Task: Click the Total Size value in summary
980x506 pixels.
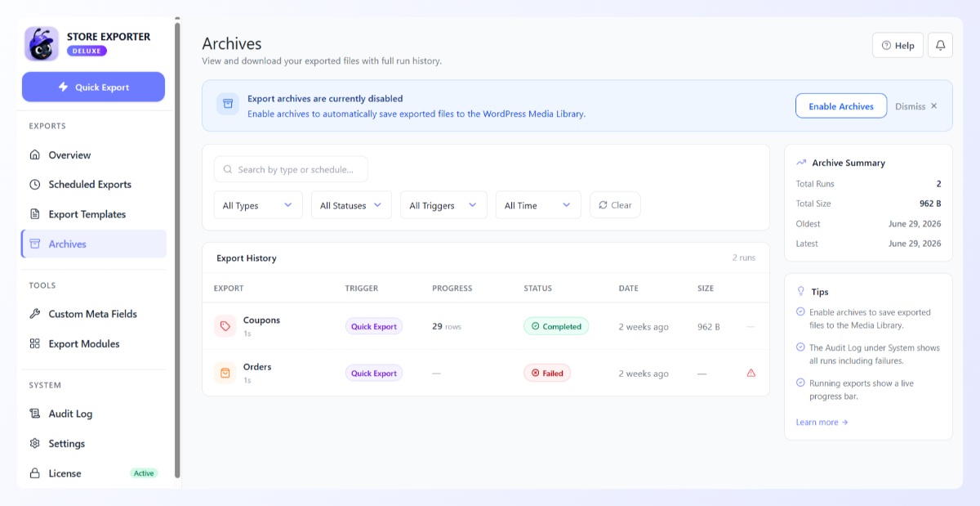Action: (930, 204)
